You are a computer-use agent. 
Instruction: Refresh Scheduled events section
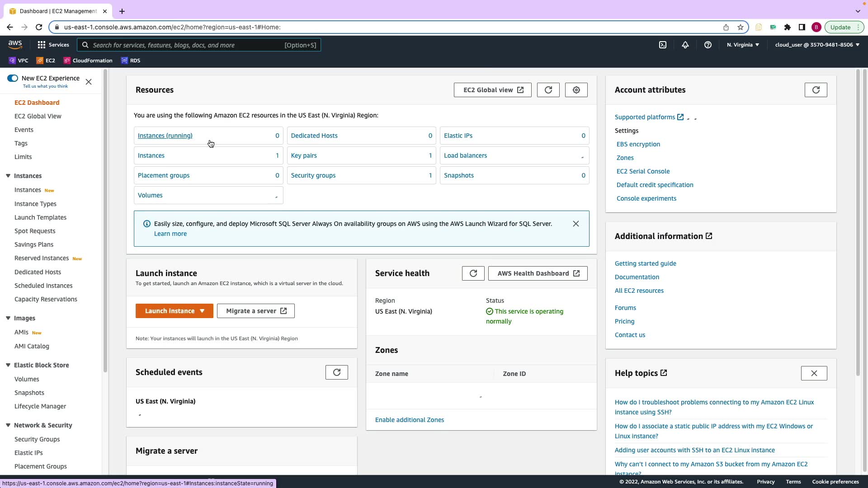pos(336,372)
